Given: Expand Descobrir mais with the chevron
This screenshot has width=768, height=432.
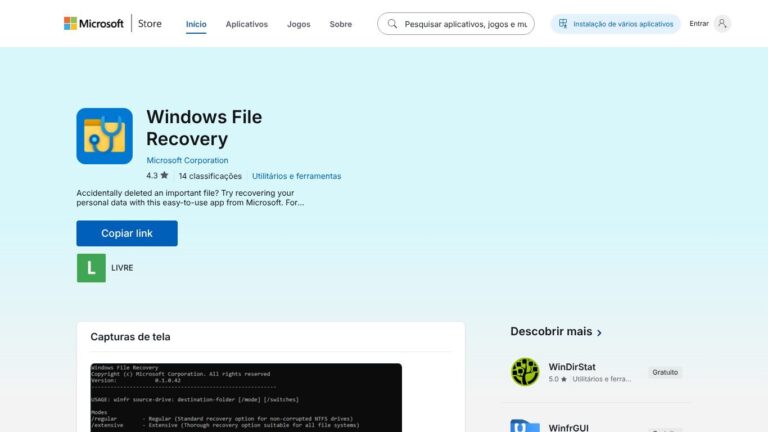Looking at the screenshot, I should pos(599,333).
